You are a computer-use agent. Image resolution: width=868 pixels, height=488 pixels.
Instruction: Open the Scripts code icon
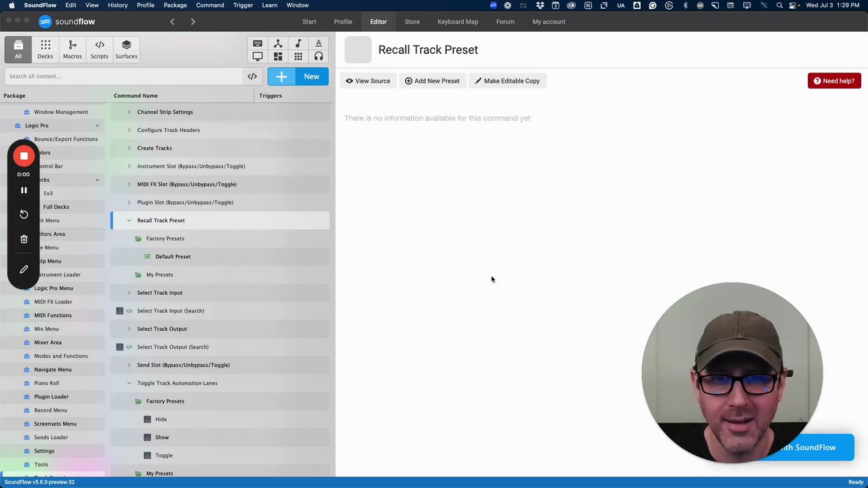coord(100,49)
